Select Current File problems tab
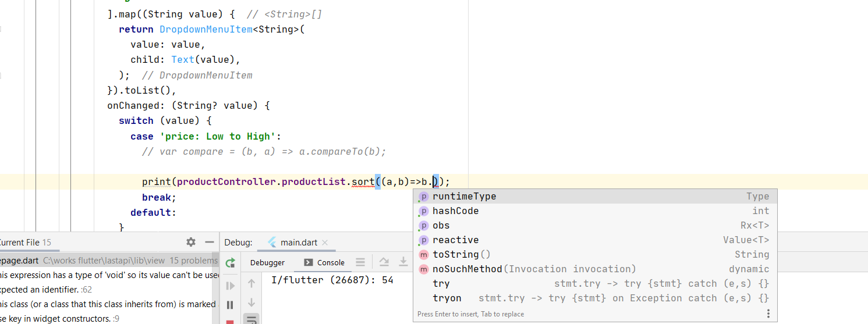Image resolution: width=868 pixels, height=324 pixels. click(26, 242)
